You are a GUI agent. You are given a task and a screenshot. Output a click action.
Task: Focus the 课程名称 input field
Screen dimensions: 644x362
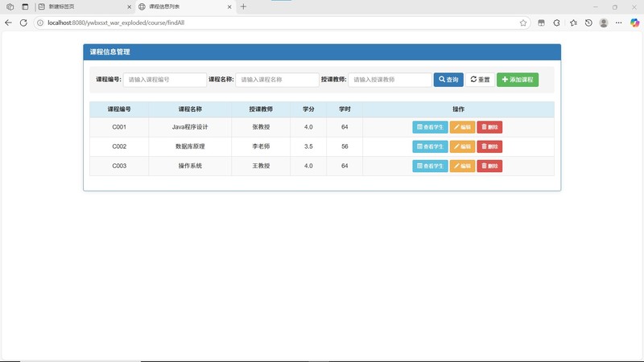point(277,80)
